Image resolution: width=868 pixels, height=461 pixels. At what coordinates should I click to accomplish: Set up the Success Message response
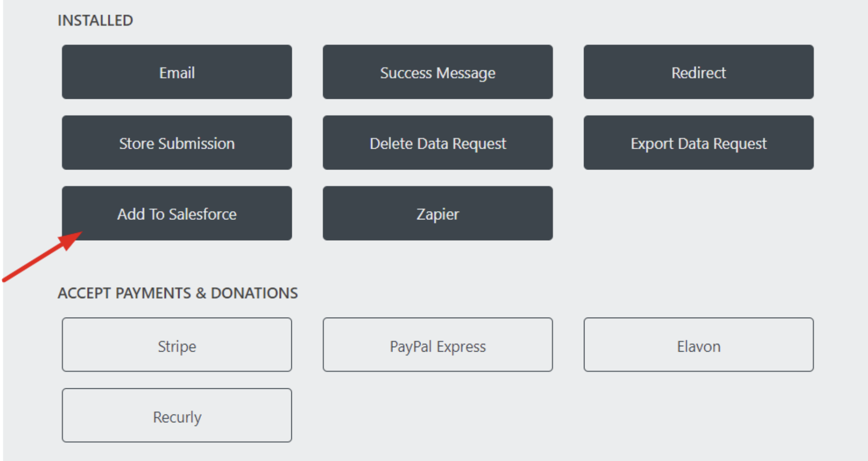437,72
